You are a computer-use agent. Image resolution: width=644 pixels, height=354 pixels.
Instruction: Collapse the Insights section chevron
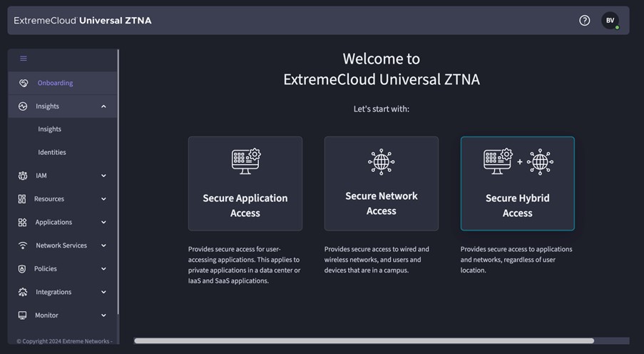[103, 106]
